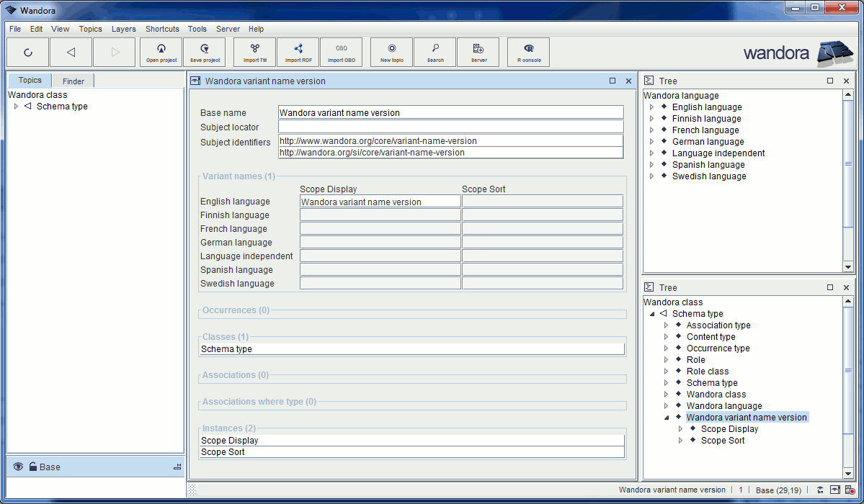Image resolution: width=864 pixels, height=504 pixels.
Task: Open the Scope Display instance
Action: (x=229, y=440)
